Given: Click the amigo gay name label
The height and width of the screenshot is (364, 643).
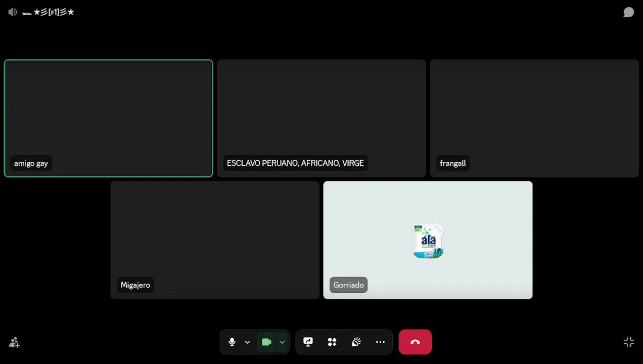Looking at the screenshot, I should pos(31,163).
